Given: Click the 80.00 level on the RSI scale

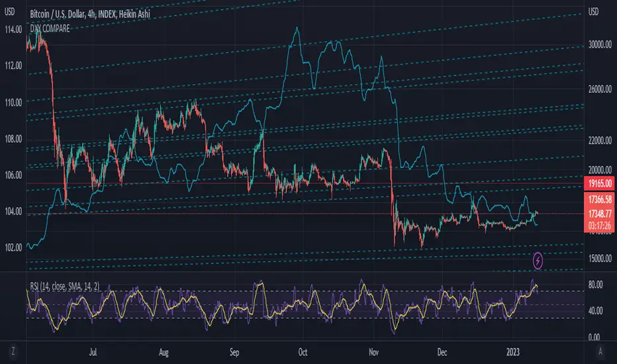Looking at the screenshot, I should click(595, 285).
